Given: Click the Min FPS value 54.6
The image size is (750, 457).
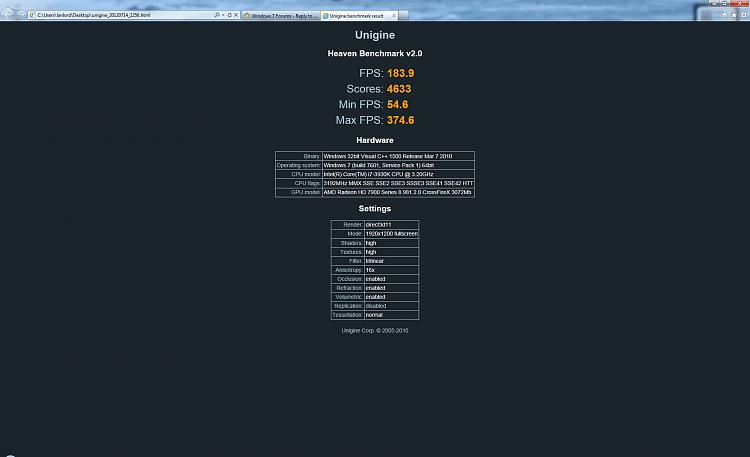Looking at the screenshot, I should pyautogui.click(x=397, y=104).
